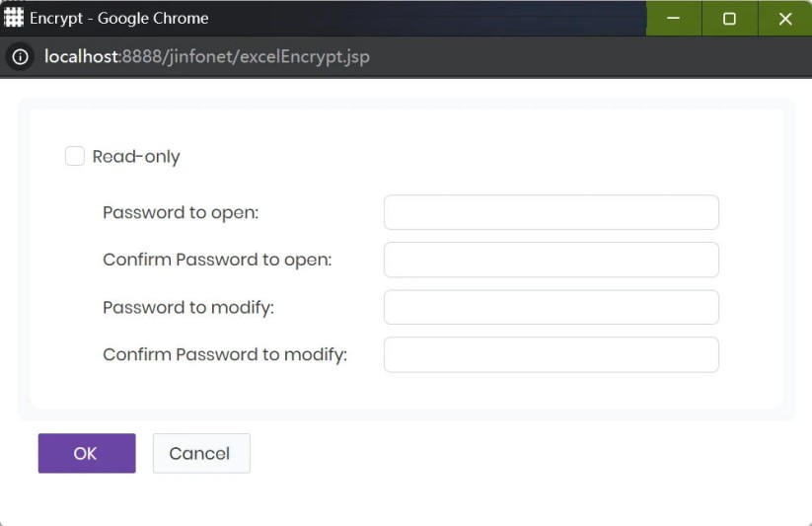The width and height of the screenshot is (812, 526).
Task: Focus the Password to modify field
Action: [551, 307]
